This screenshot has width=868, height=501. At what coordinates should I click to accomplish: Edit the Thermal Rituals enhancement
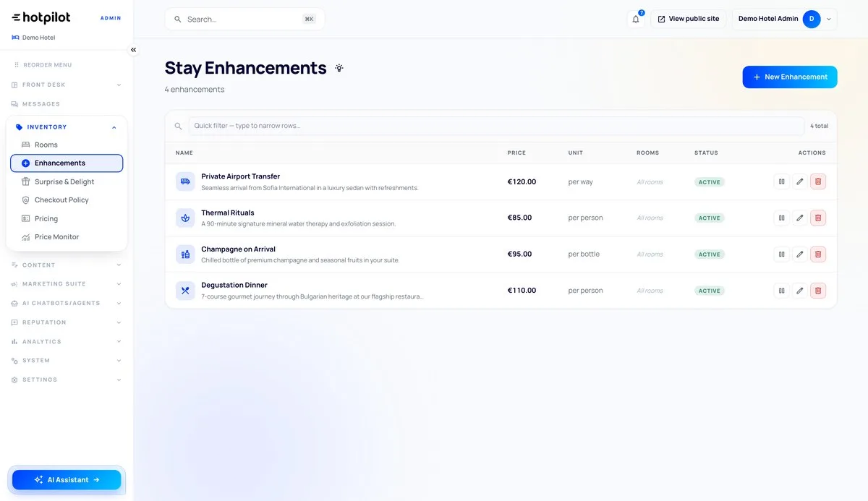point(799,218)
